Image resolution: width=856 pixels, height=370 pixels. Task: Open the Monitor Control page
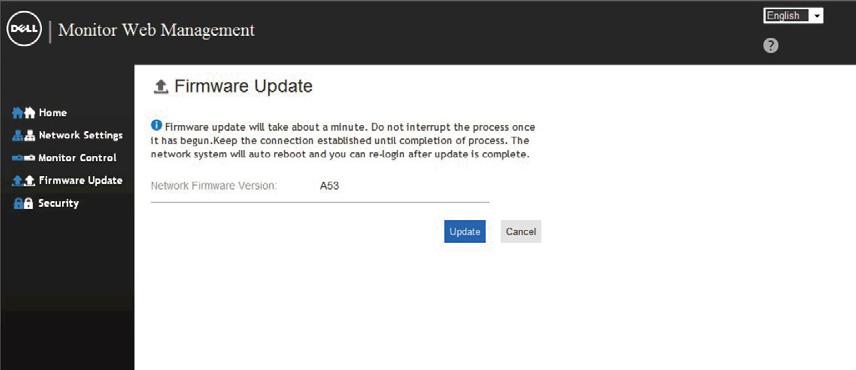78,158
